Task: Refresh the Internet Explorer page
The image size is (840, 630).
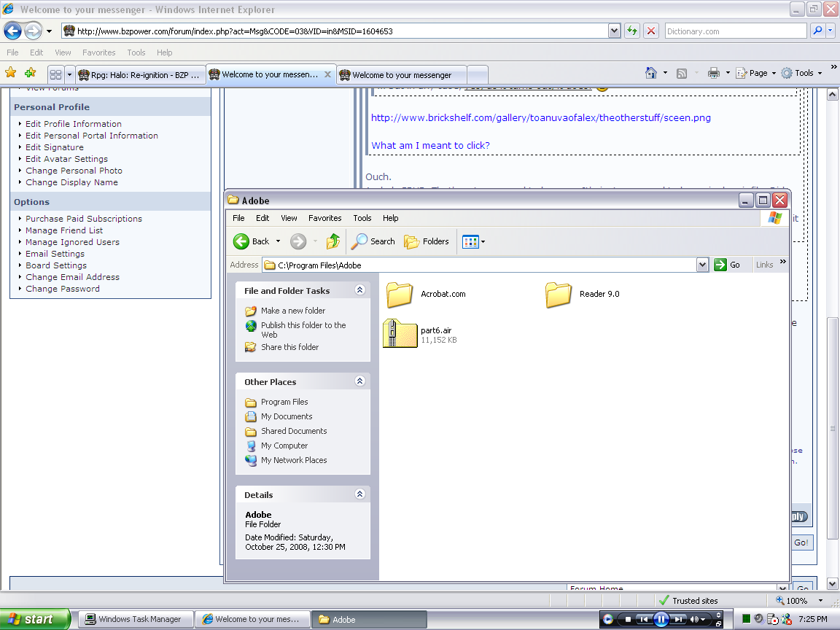Action: [631, 31]
